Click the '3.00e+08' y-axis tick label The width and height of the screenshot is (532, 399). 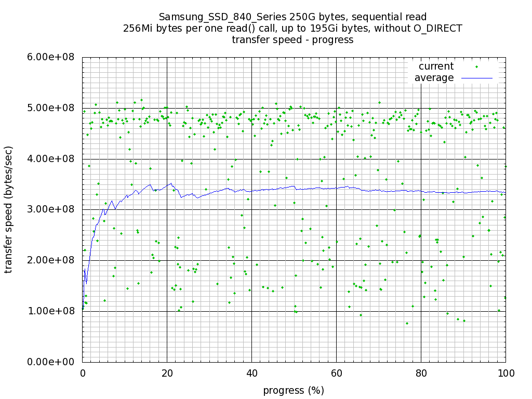click(x=50, y=209)
